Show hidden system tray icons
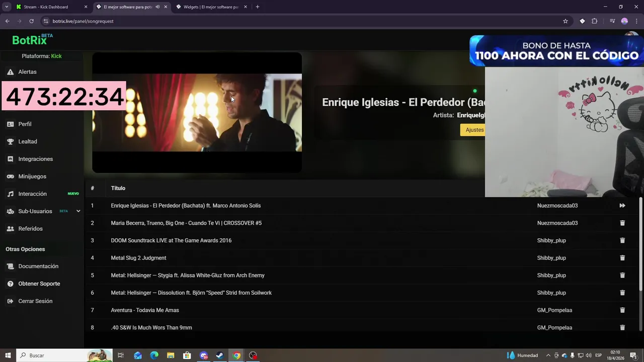644x362 pixels. (x=548, y=355)
